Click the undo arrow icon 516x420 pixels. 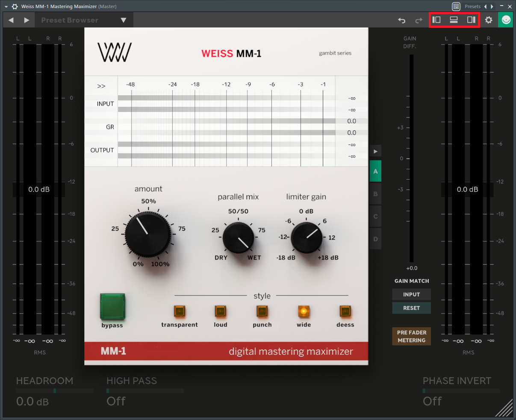pos(401,20)
